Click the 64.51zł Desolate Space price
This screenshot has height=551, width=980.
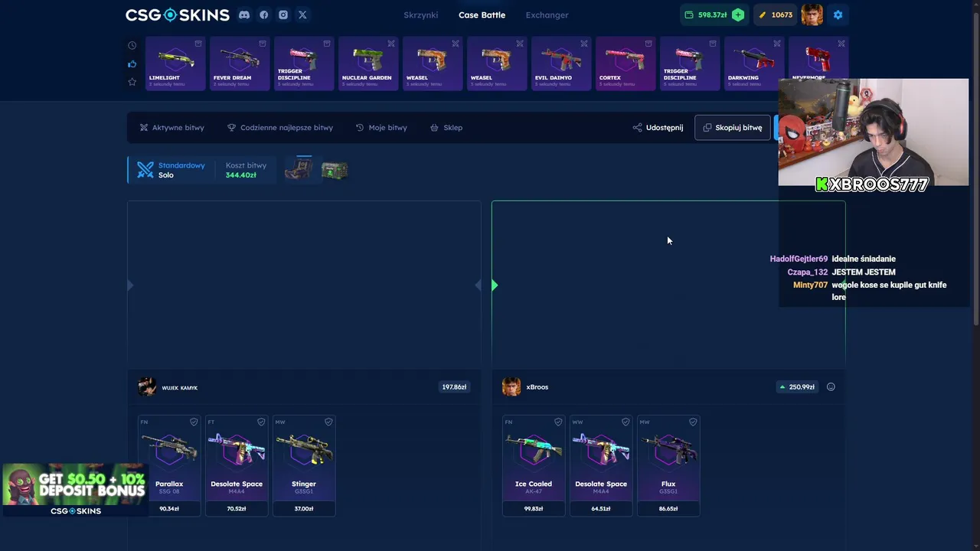point(601,508)
